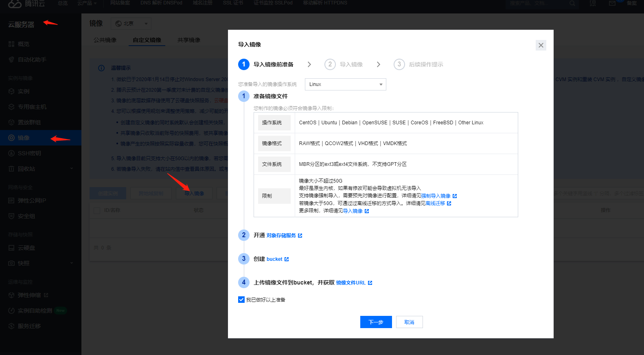Click the 取消 cancel button
This screenshot has width=644, height=355.
pos(409,322)
